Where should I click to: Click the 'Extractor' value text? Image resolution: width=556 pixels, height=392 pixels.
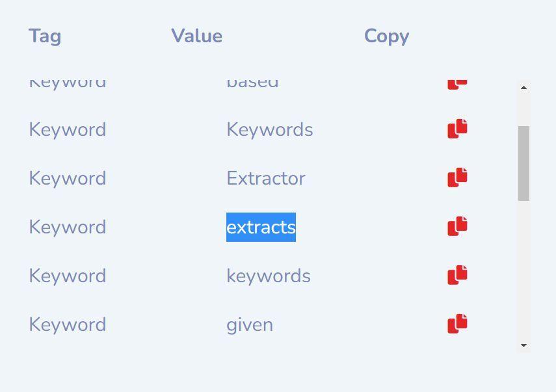coord(265,178)
